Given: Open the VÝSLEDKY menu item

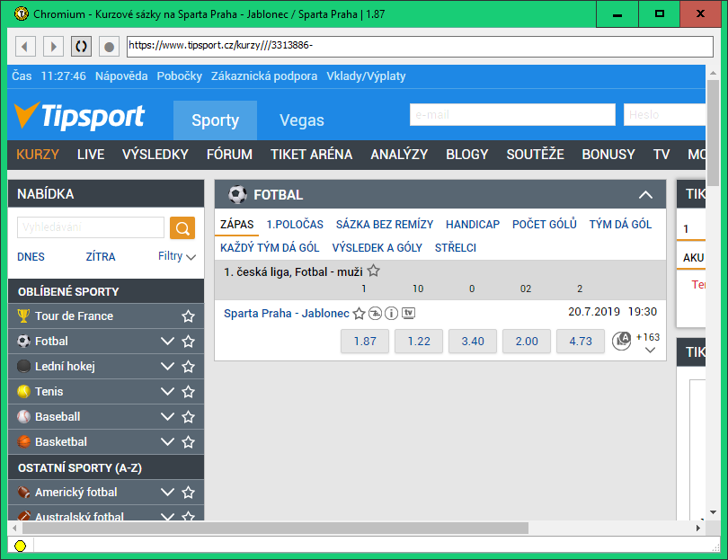Looking at the screenshot, I should [x=155, y=155].
